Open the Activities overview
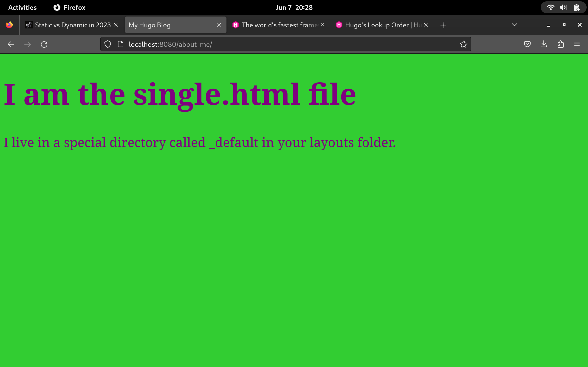 pos(22,7)
